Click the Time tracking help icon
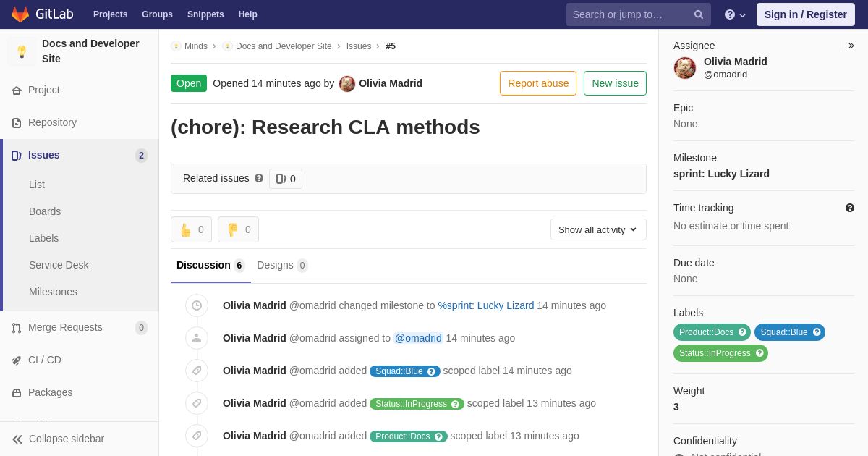The image size is (868, 456). point(850,208)
